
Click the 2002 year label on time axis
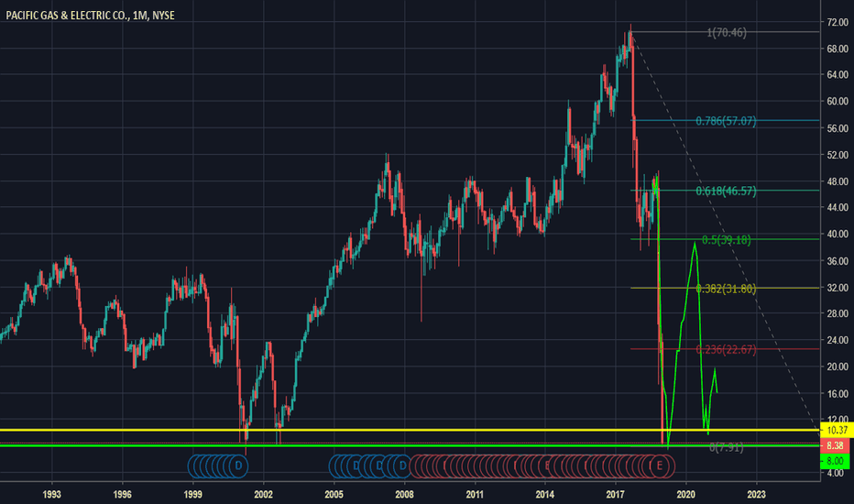coord(264,495)
